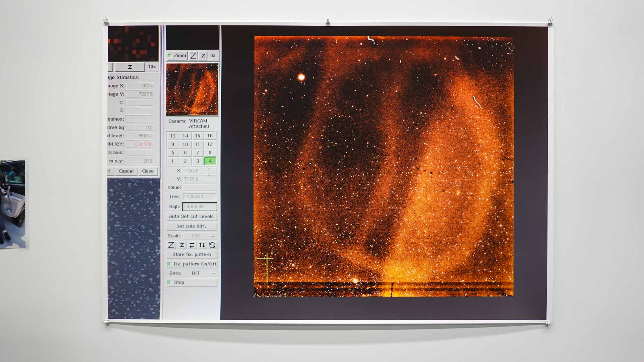The width and height of the screenshot is (644, 362).
Task: Click small z zoom-out icon below Scale
Action: pos(182,245)
